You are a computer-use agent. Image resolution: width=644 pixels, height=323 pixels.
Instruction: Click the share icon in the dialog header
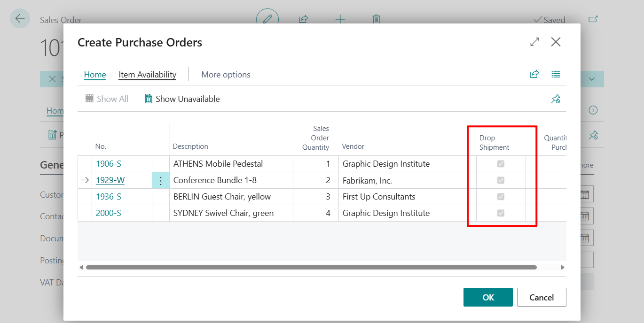pos(534,74)
